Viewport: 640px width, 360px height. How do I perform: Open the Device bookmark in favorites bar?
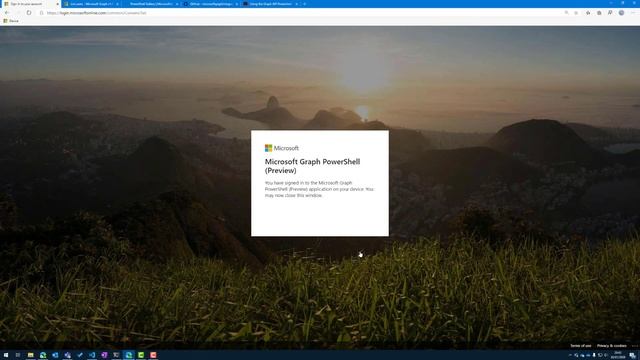[11, 21]
